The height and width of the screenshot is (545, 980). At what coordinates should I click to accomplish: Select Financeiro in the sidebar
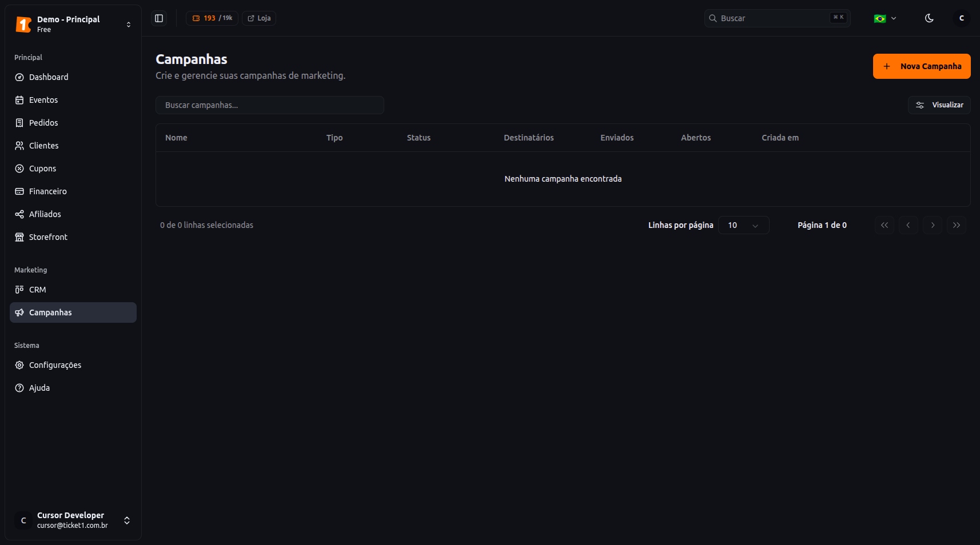click(73, 191)
